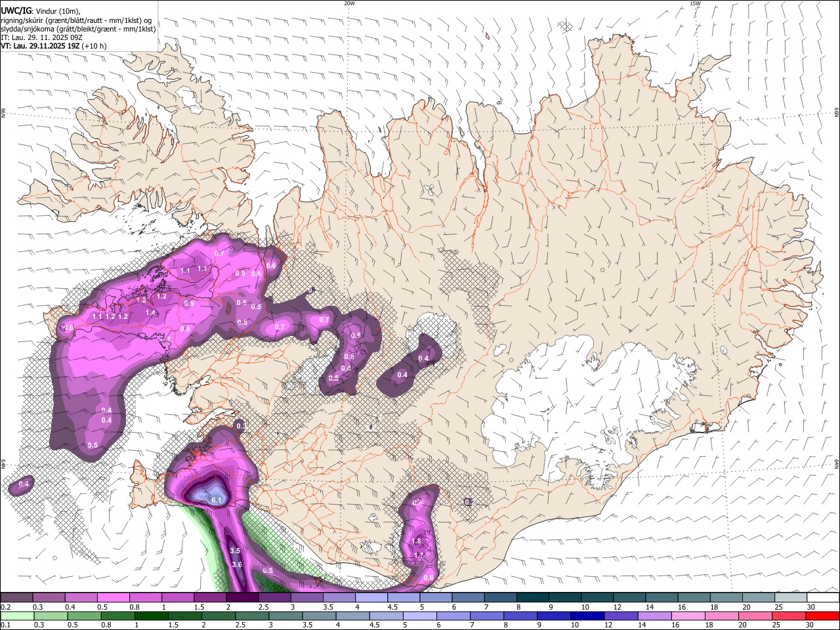
Task: Click the '12' label of the snow scale
Action: click(x=617, y=607)
